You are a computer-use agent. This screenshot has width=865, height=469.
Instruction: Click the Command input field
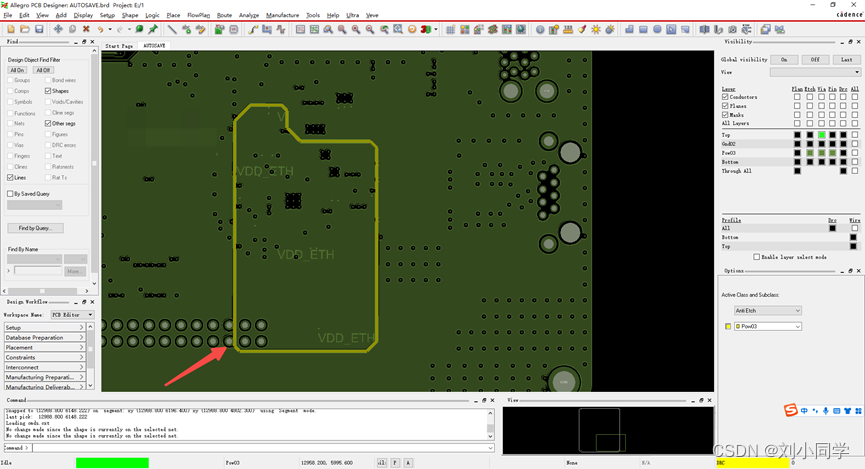[x=260, y=448]
